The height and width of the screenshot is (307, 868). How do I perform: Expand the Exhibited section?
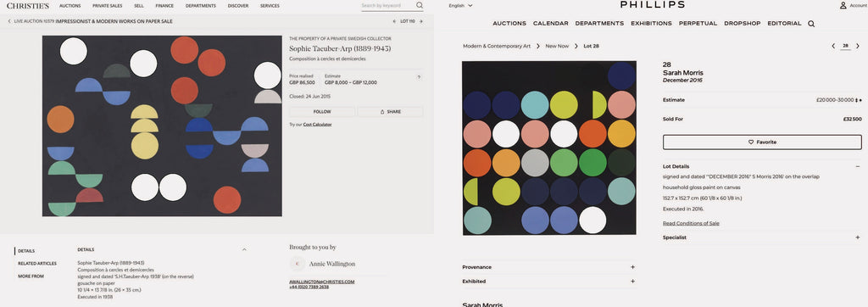[632, 282]
